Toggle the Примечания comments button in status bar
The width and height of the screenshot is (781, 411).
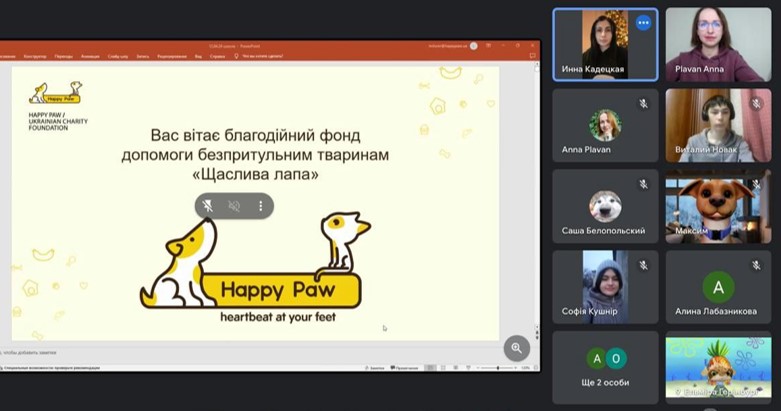pyautogui.click(x=404, y=368)
